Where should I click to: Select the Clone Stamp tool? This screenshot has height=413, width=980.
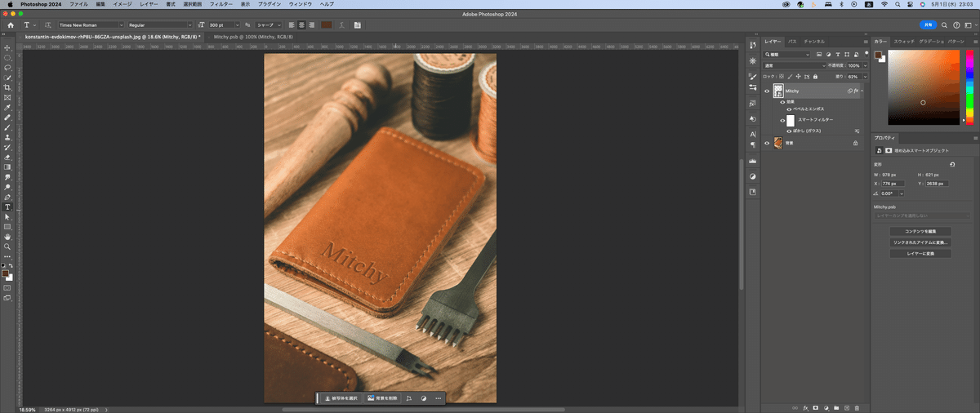[x=7, y=136]
